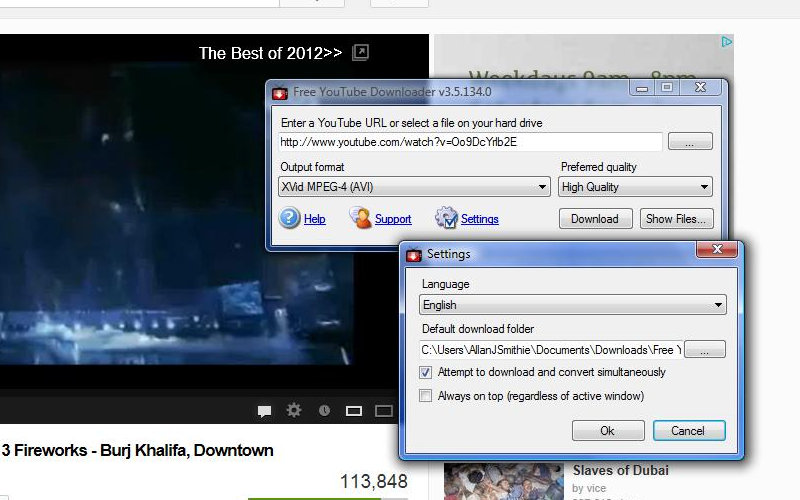
Task: Click the Settings gear icon in Downloader
Action: click(446, 218)
